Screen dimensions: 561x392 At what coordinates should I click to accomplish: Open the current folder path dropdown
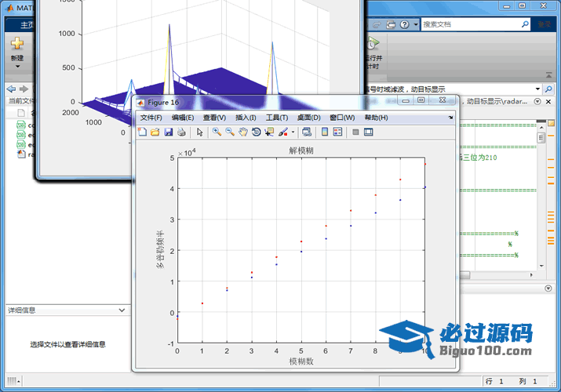tap(537, 89)
